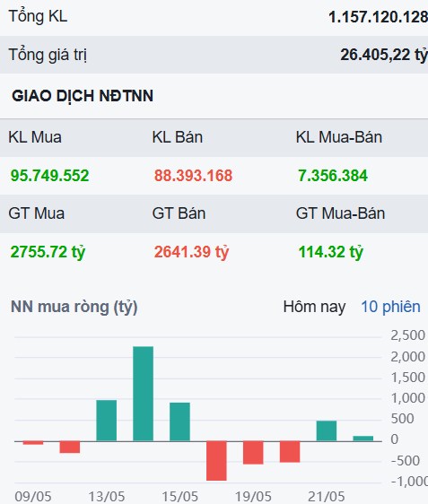Click the green bar above 13/05
This screenshot has height=504, width=428.
[x=107, y=421]
